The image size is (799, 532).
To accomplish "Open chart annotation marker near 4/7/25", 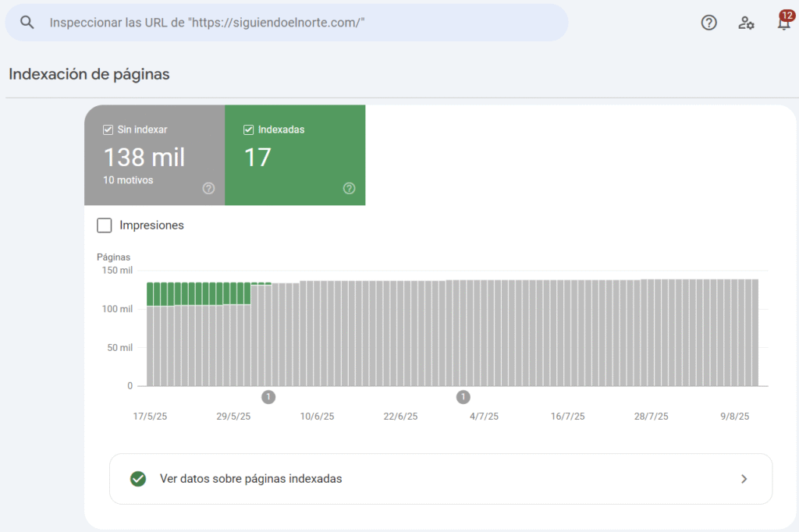I will click(463, 397).
